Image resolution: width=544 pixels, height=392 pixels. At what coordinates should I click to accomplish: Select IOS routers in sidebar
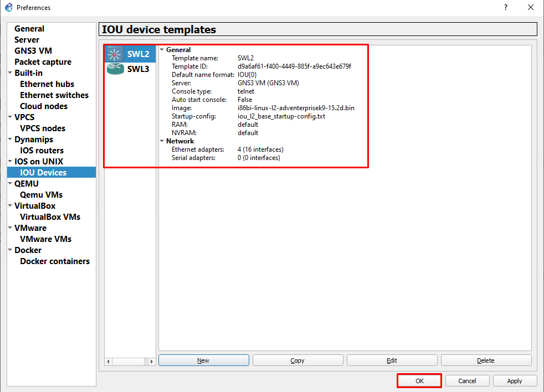click(x=42, y=151)
